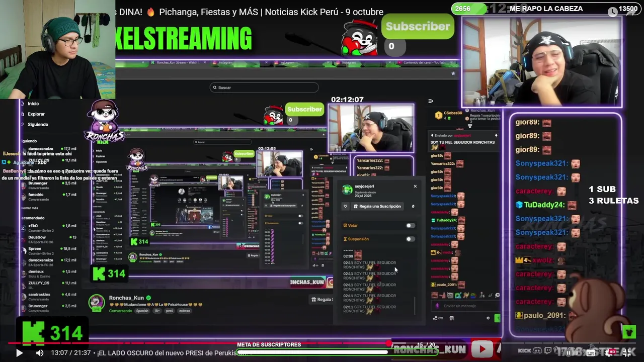Pick the cat emote in emote row
The height and width of the screenshot is (362, 644).
click(x=450, y=295)
